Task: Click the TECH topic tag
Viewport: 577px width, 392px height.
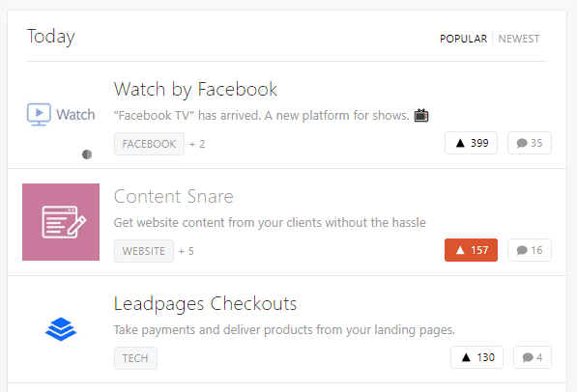Action: click(x=135, y=358)
